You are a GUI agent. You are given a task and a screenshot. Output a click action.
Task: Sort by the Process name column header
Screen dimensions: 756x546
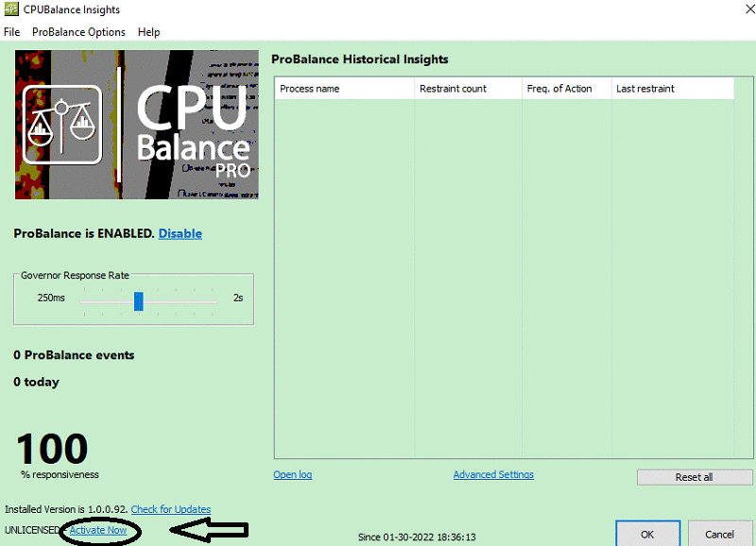tap(344, 89)
